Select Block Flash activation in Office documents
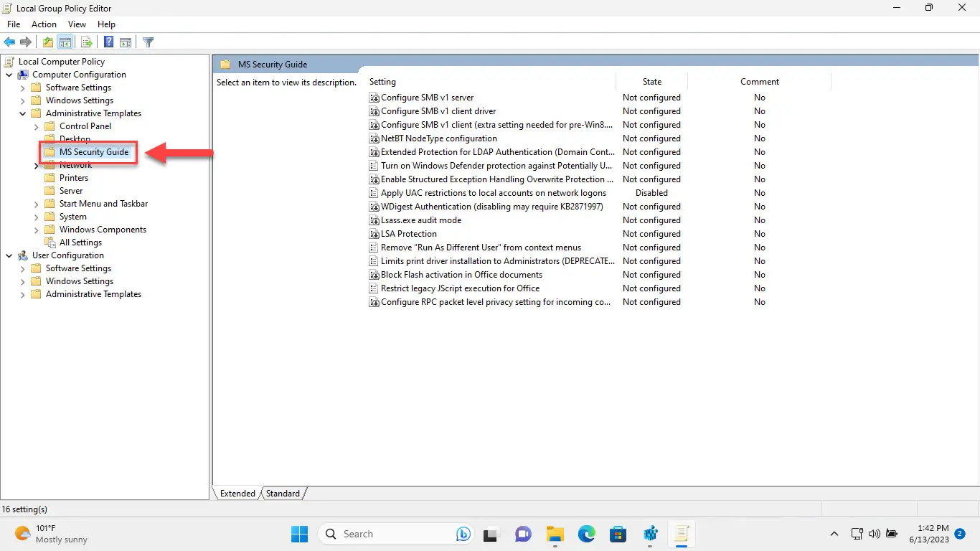The width and height of the screenshot is (980, 551). (461, 275)
